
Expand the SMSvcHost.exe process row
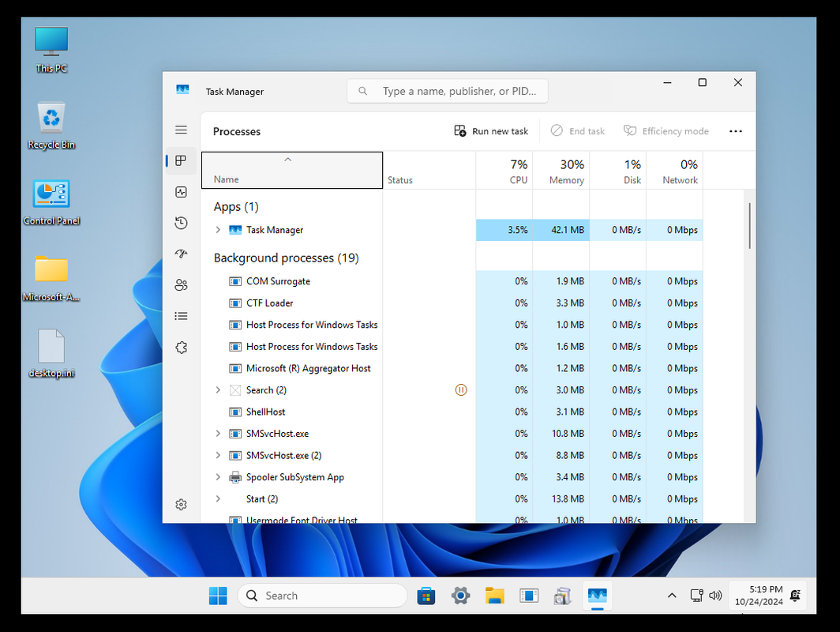[x=218, y=433]
